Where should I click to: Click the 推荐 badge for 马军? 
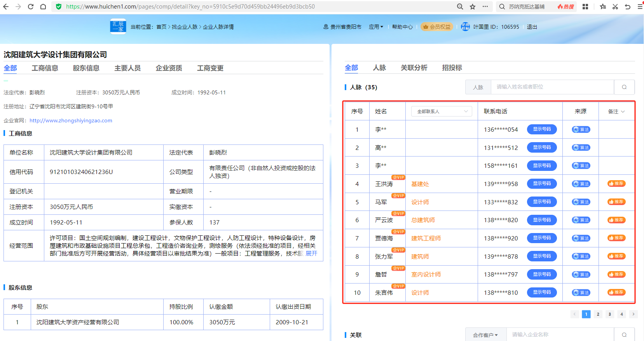616,202
